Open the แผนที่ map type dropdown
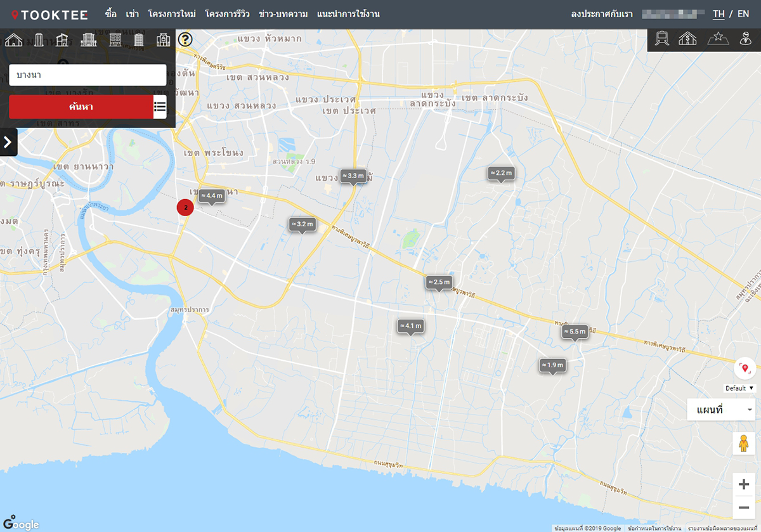Viewport: 761px width, 532px height. [721, 410]
